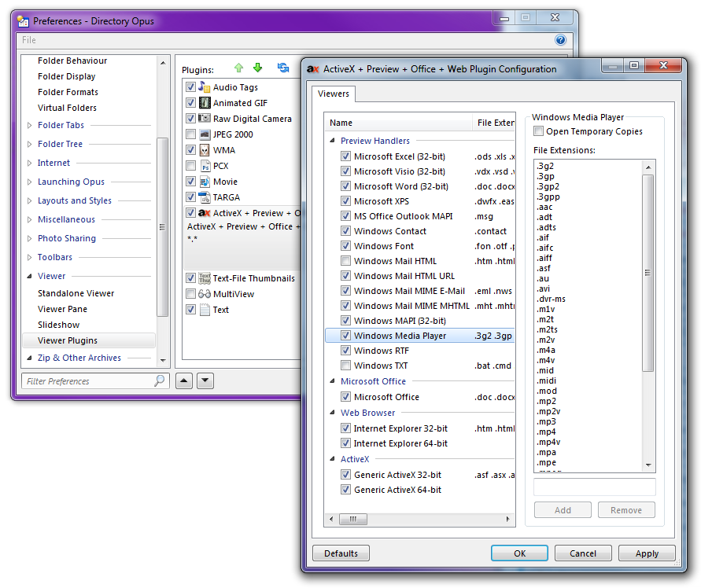The width and height of the screenshot is (701, 588).
Task: Toggle the MultiView plugin checkbox
Action: click(x=191, y=293)
